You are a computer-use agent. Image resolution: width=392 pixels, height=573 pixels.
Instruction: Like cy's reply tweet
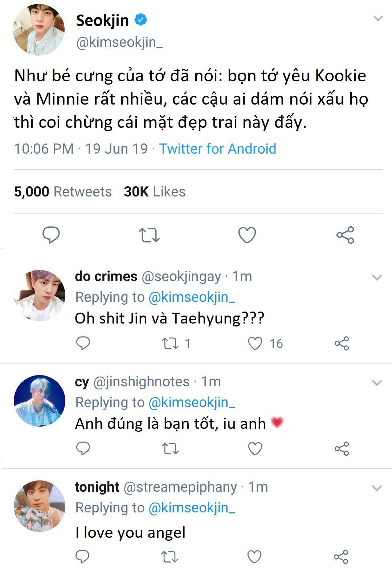click(255, 449)
